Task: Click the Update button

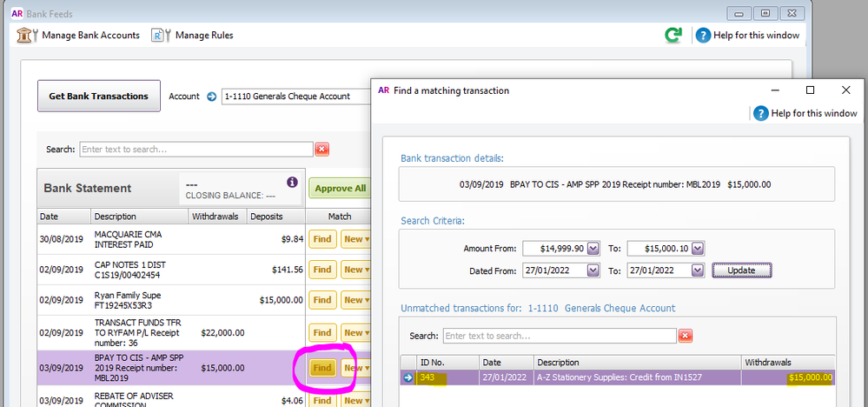Action: tap(741, 270)
